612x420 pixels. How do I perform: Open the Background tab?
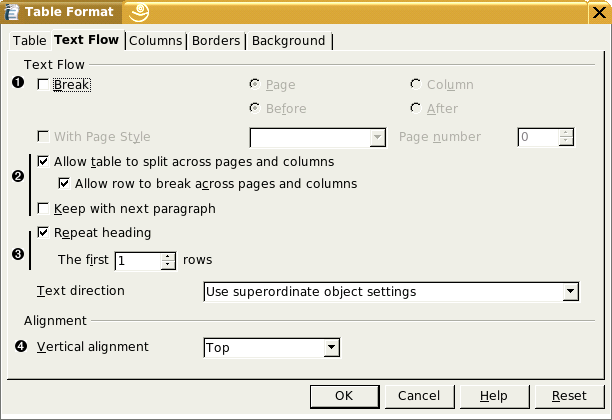(x=288, y=41)
